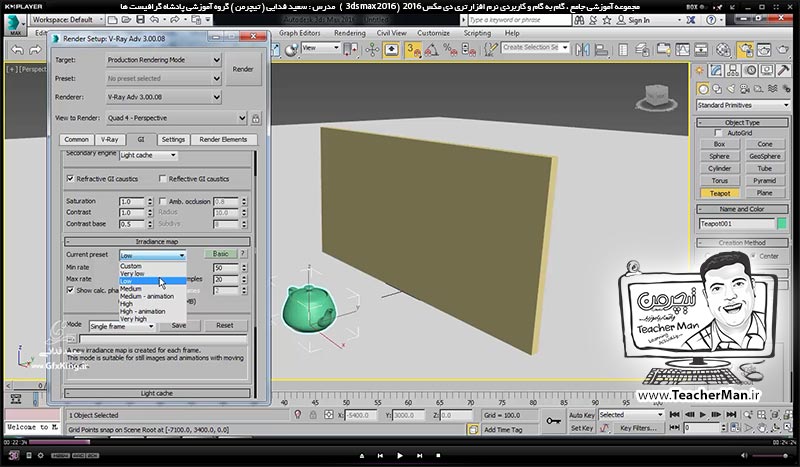Click the Basic mode button

pos(220,254)
